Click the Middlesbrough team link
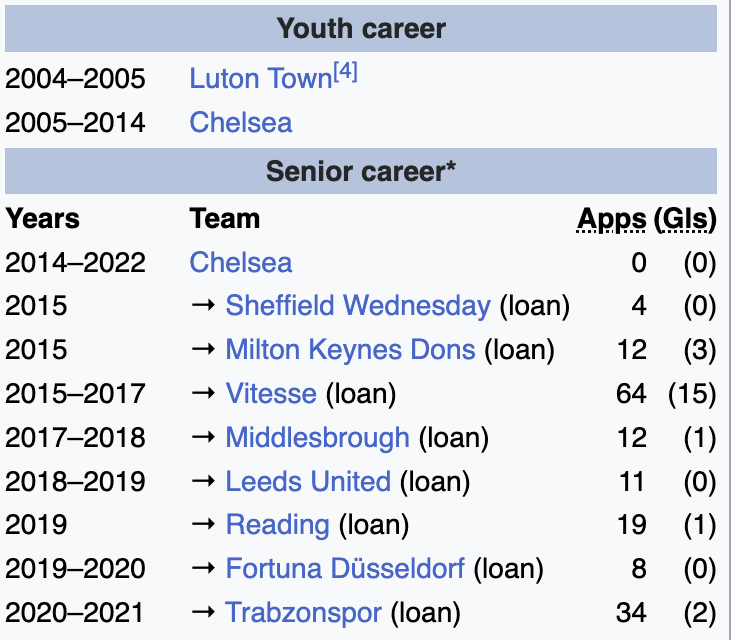This screenshot has height=640, width=732. click(x=318, y=438)
